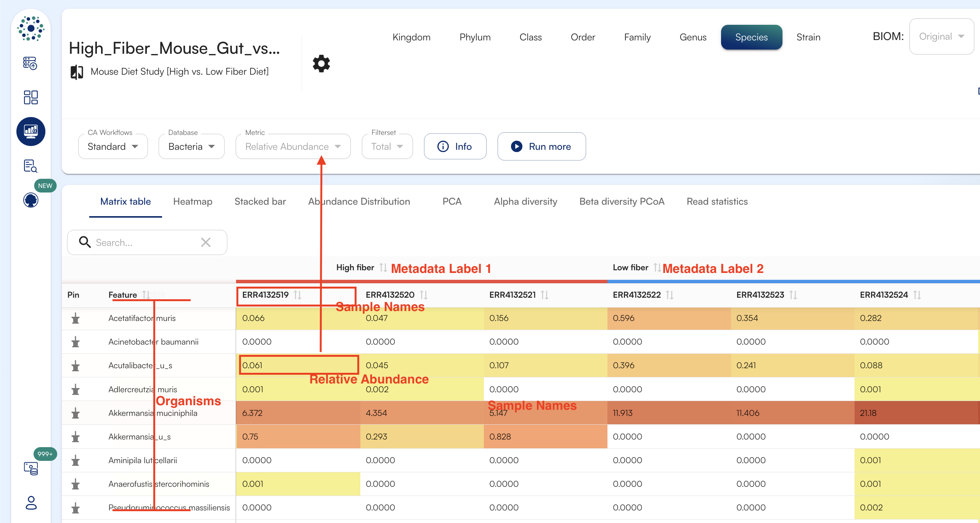The height and width of the screenshot is (523, 980).
Task: Open the document search sidebar icon
Action: (31, 166)
